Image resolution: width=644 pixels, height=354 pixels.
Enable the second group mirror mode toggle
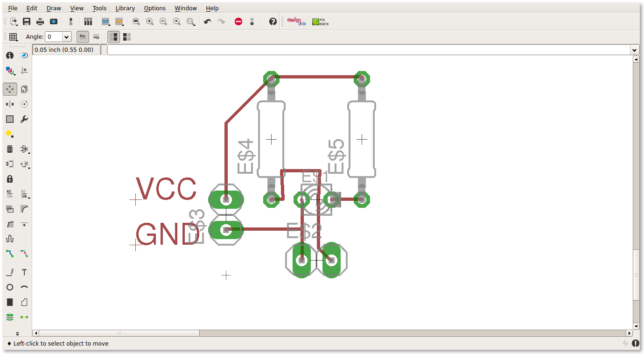127,37
